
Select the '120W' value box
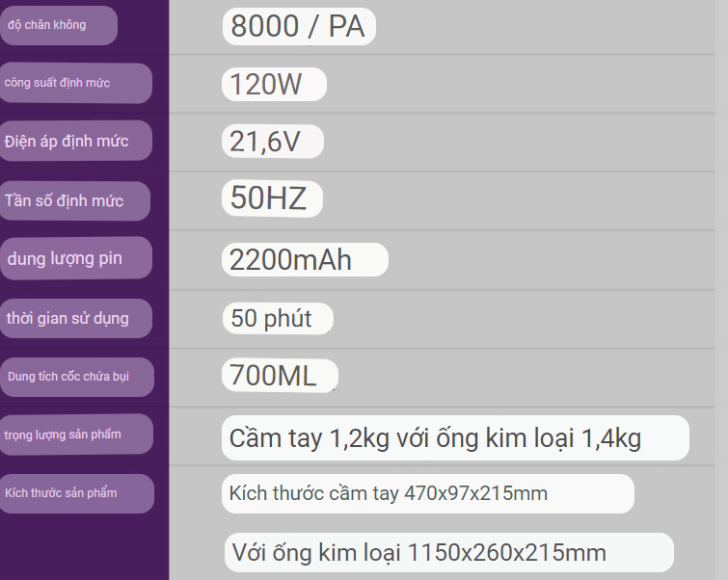pyautogui.click(x=274, y=84)
